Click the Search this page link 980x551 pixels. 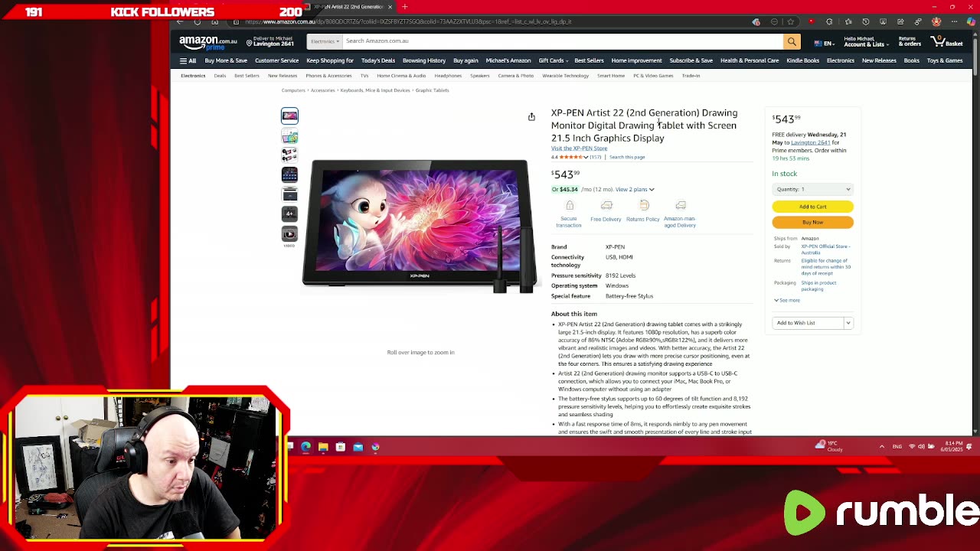tap(627, 157)
